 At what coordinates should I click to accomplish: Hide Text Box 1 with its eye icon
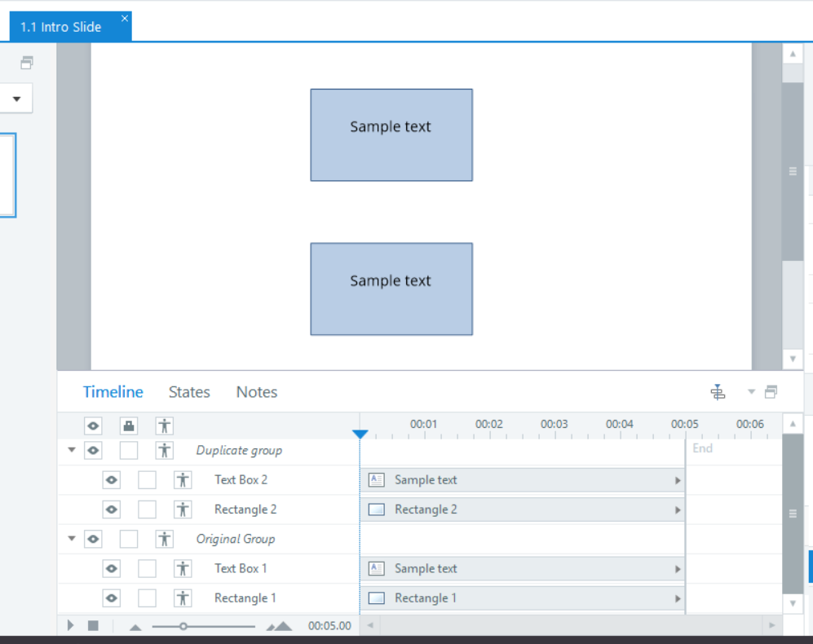click(x=111, y=568)
